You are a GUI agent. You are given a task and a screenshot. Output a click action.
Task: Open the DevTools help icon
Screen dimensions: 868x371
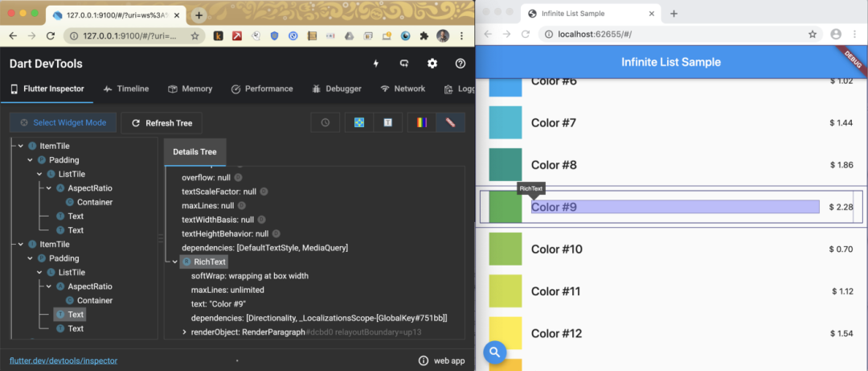pos(461,64)
